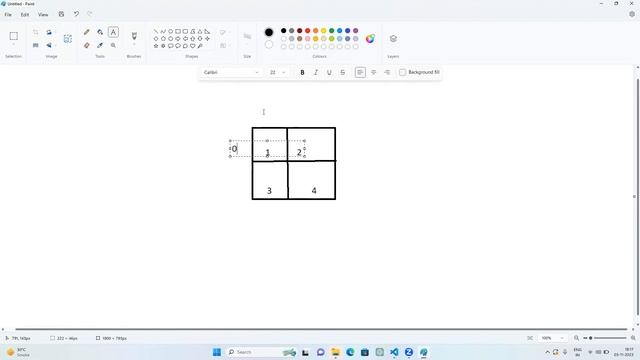640x360 pixels.
Task: Set text alignment to left
Action: click(x=360, y=72)
